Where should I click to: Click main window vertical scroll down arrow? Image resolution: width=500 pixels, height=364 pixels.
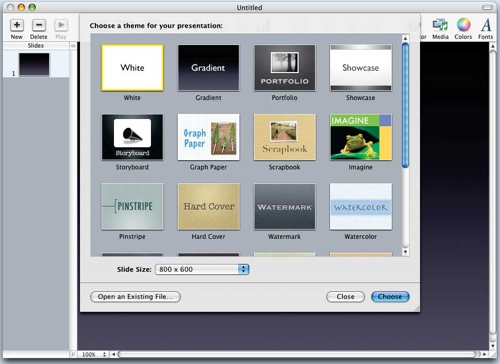[x=493, y=346]
